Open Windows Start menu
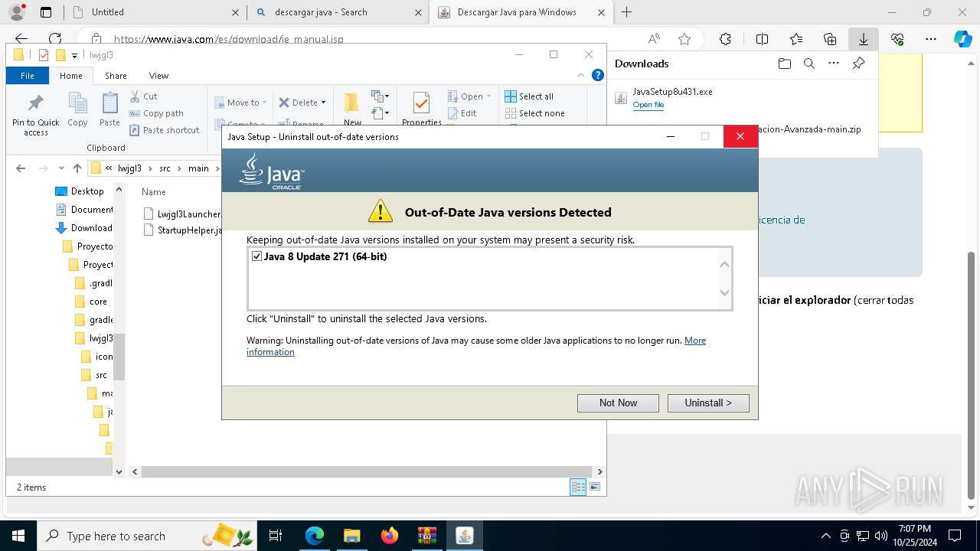The image size is (980, 551). click(x=18, y=536)
